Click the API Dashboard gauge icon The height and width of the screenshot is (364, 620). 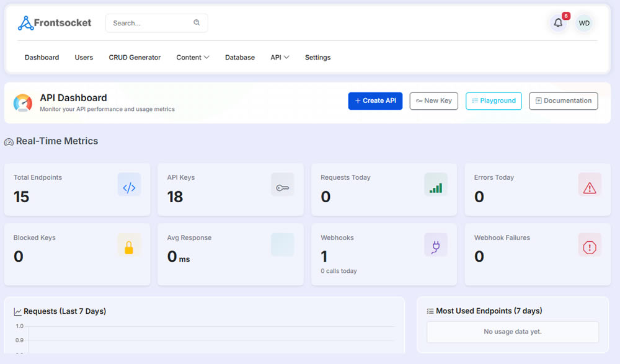[x=23, y=103]
